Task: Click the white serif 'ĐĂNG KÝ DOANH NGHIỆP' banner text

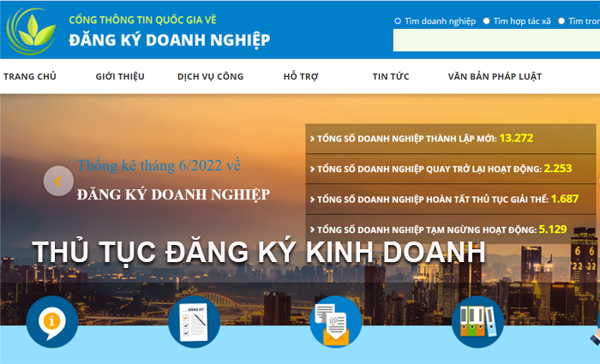Action: click(x=173, y=194)
